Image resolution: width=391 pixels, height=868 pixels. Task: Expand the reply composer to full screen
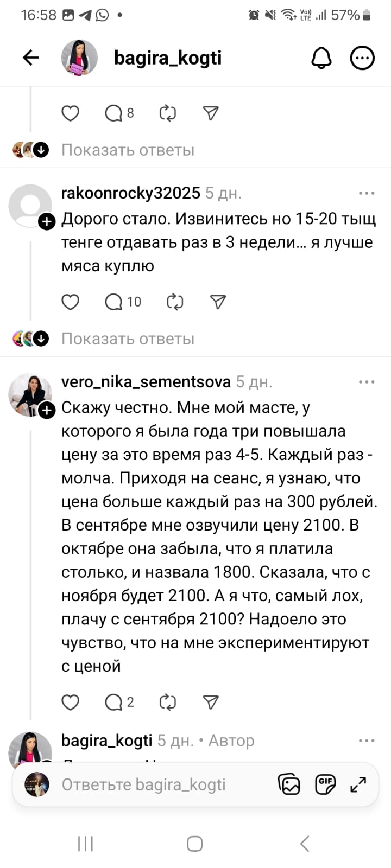click(358, 784)
